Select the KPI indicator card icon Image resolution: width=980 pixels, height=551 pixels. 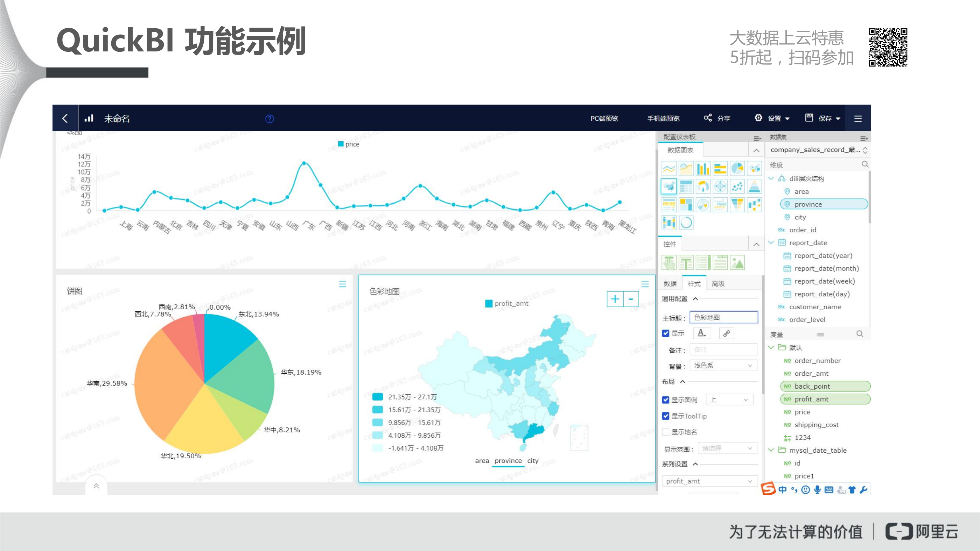coord(669,205)
